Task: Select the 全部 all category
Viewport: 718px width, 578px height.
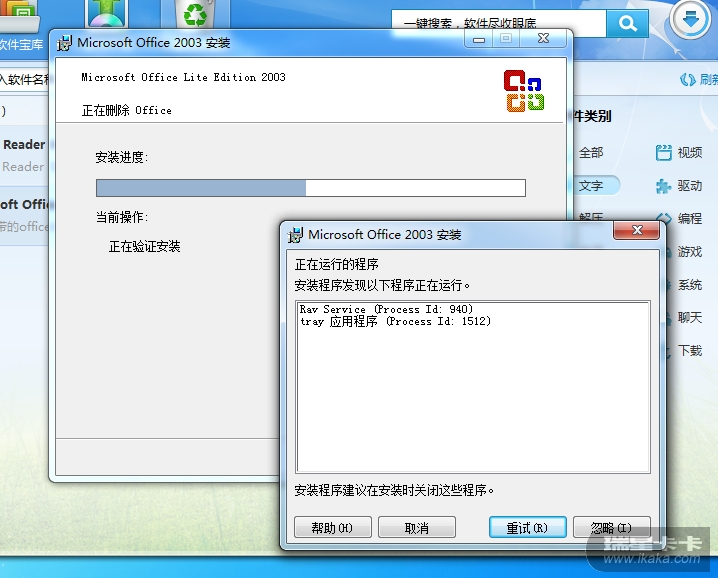Action: pos(591,153)
